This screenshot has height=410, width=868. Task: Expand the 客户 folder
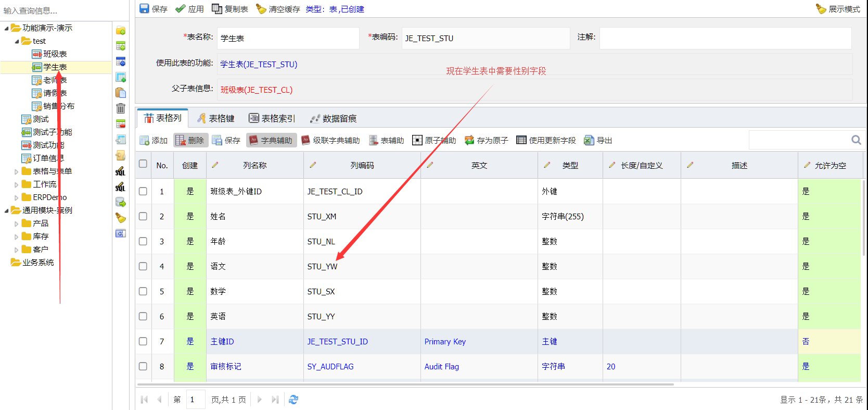pyautogui.click(x=17, y=250)
